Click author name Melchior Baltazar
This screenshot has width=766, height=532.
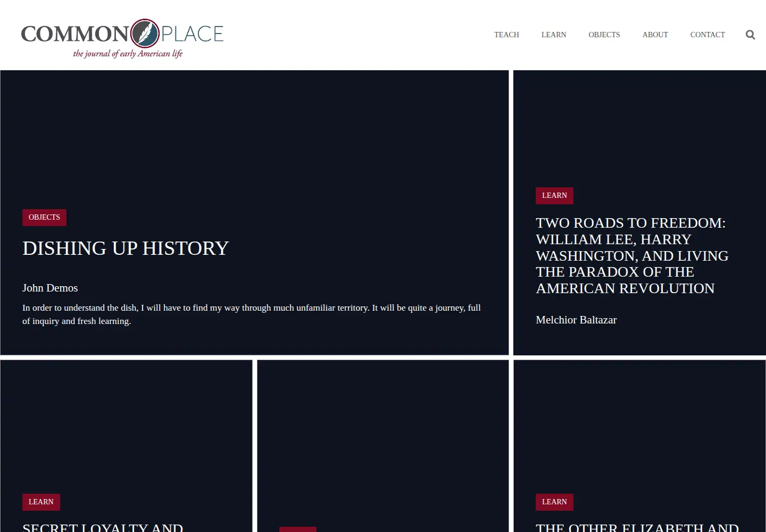click(576, 320)
